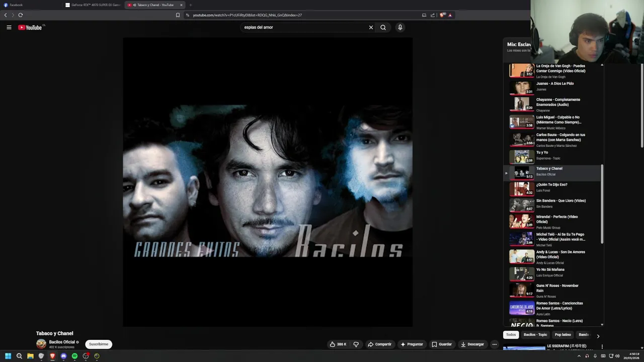644x362 pixels.
Task: Run the search with the magnifier button
Action: pos(383,28)
